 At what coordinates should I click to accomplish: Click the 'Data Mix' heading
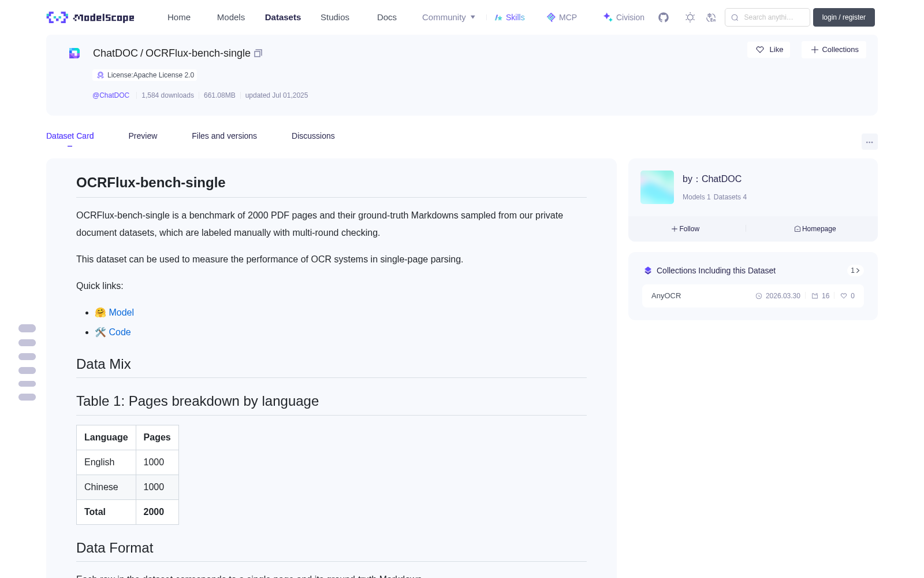coord(103,364)
